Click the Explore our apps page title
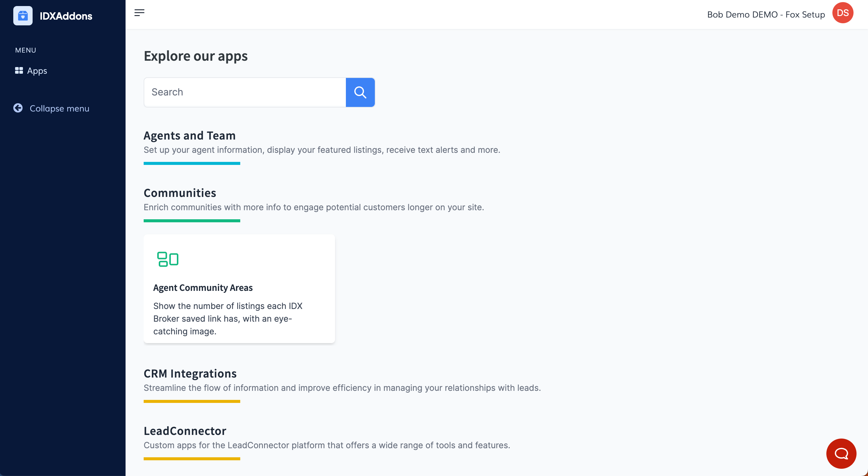This screenshot has width=868, height=476. coord(196,56)
